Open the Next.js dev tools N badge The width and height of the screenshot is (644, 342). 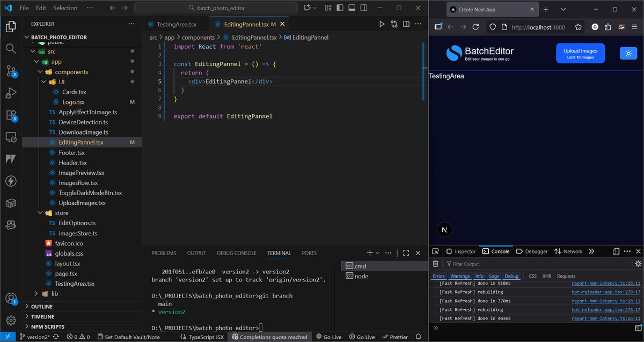[x=444, y=229]
